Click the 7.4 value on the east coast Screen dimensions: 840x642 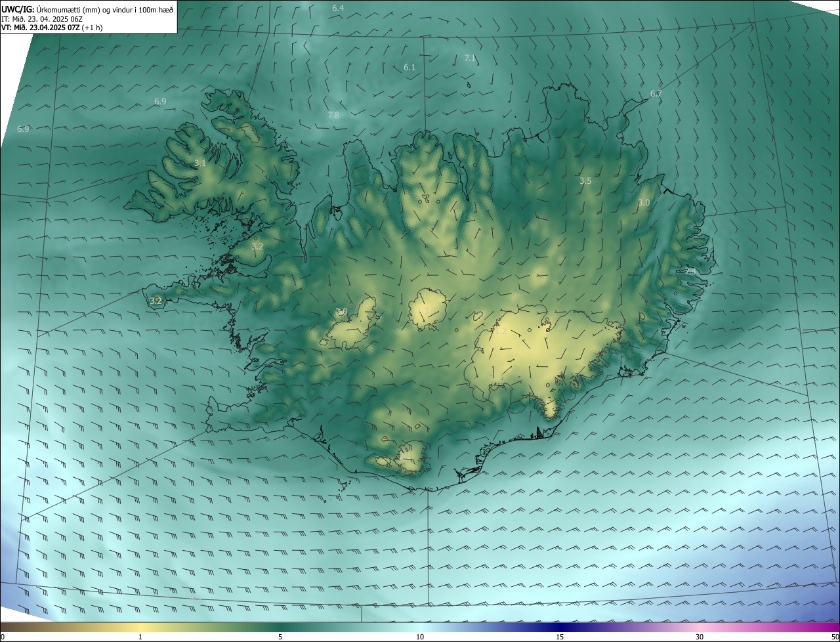tap(690, 270)
